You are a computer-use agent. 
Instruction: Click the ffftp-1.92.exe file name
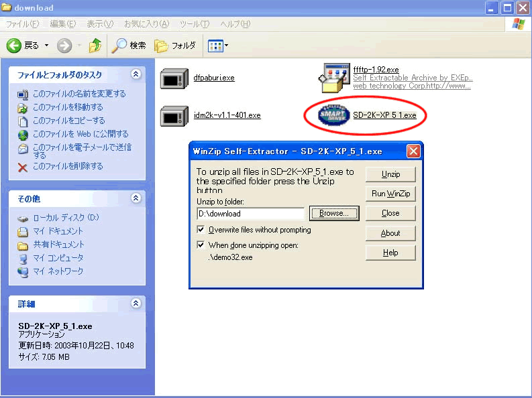point(376,70)
